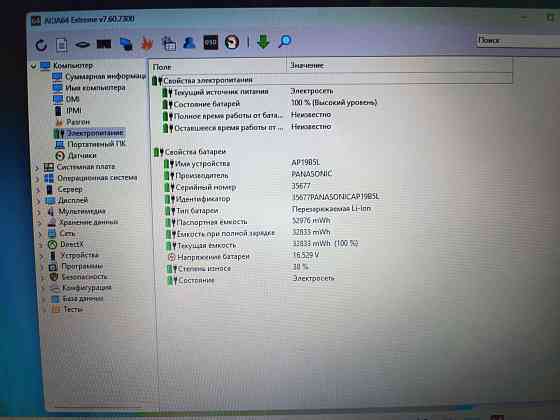Select the Текущая ёмкость row

[x=206, y=245]
